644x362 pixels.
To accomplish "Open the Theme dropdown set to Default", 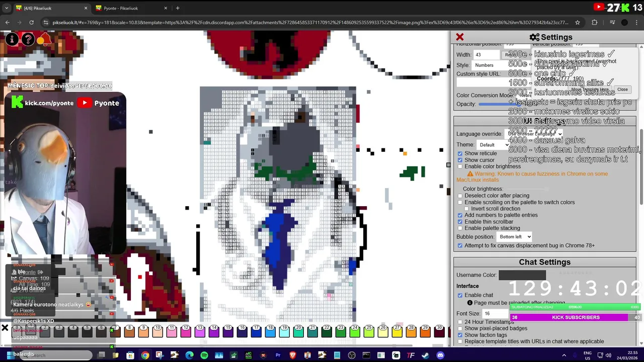I will (x=493, y=145).
